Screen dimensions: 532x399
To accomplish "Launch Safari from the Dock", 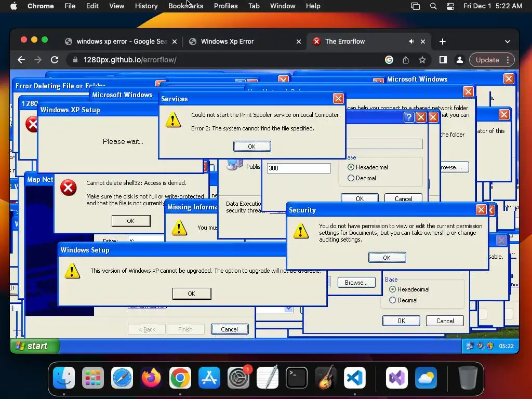I will point(122,377).
